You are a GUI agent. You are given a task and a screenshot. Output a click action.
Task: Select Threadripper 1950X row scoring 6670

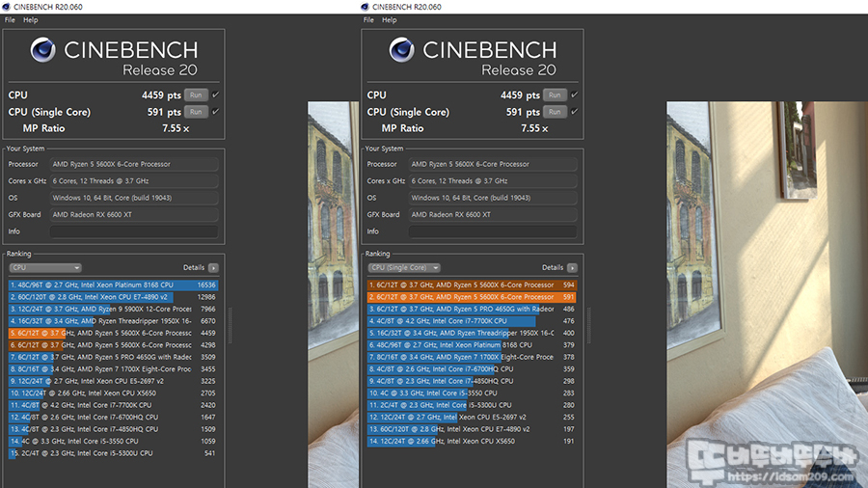113,321
